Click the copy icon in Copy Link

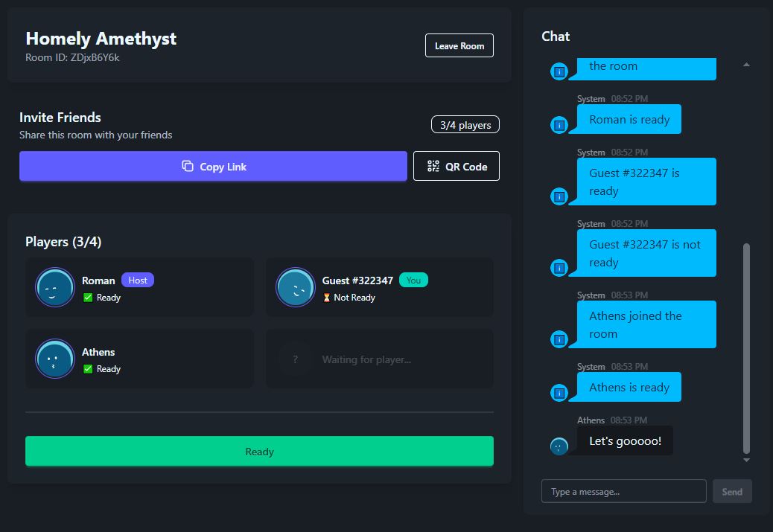[x=188, y=167]
